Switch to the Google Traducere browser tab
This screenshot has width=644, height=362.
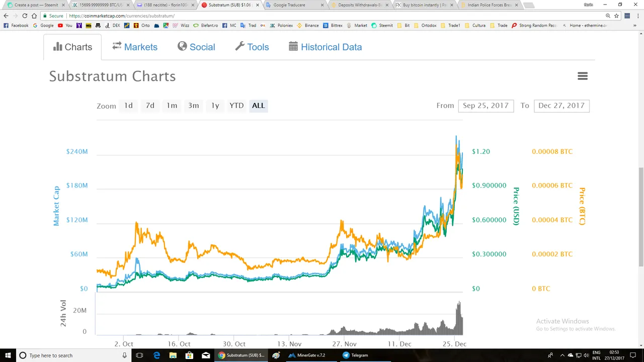coord(295,5)
